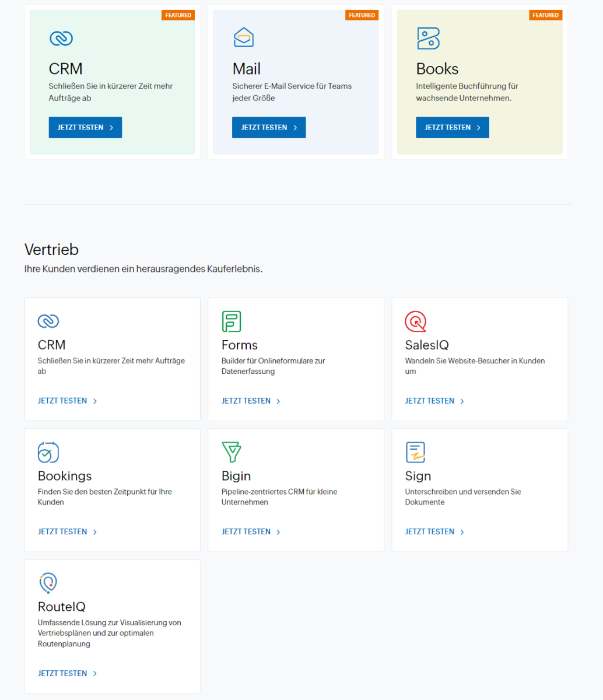Click the CRM chain-link icon in featured card
The height and width of the screenshot is (700, 603).
point(61,38)
